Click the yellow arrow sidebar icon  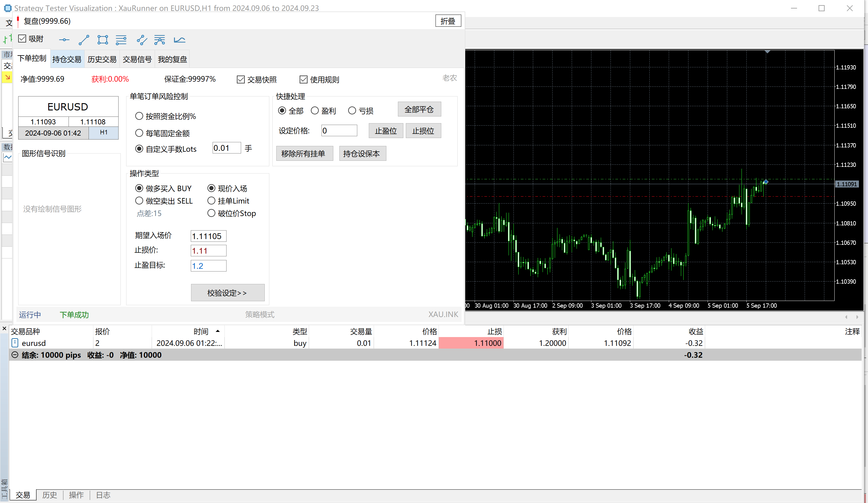[x=7, y=78]
